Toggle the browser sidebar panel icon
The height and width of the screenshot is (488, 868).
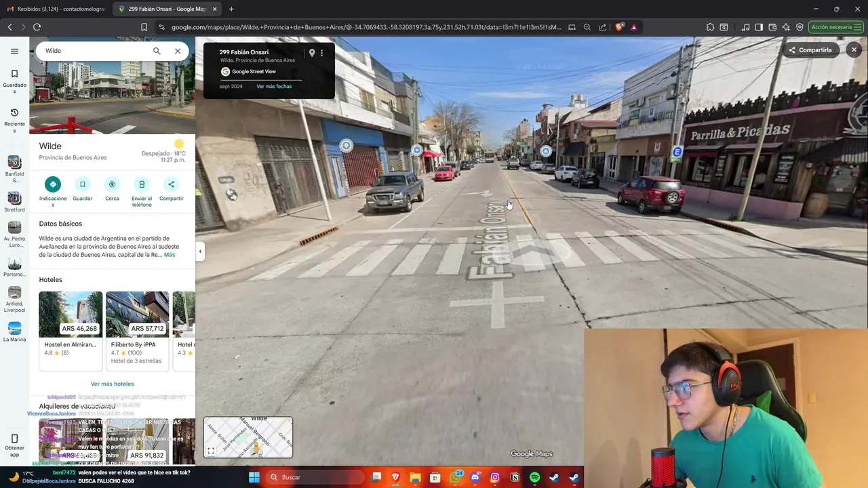[x=759, y=27]
